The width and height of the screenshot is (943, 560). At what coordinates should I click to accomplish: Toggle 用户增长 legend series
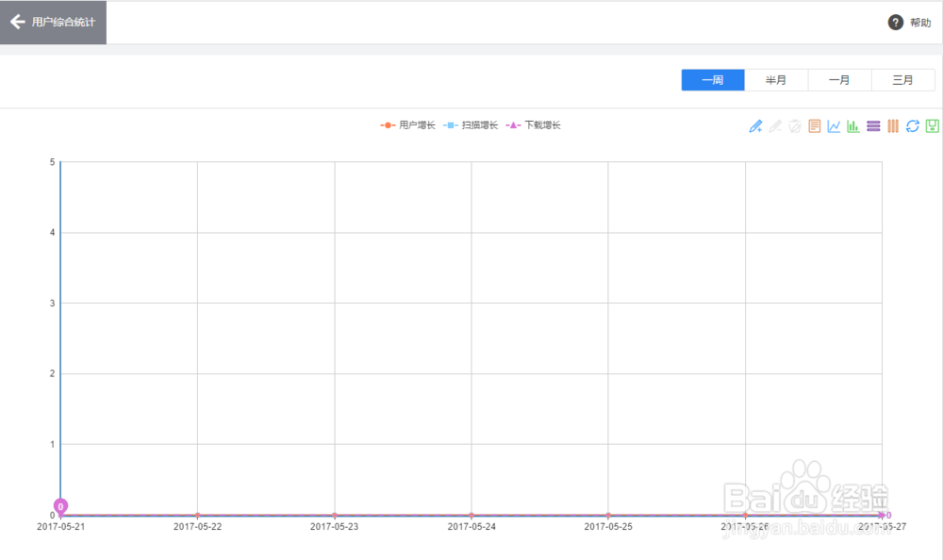tap(408, 125)
